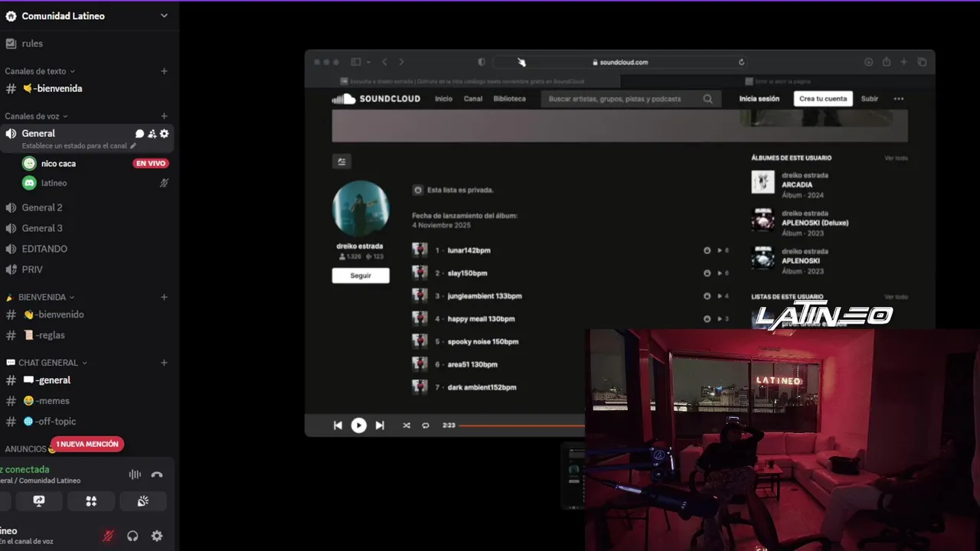Click SoundCloud Biblioteca nav item
This screenshot has height=551, width=980.
[509, 99]
